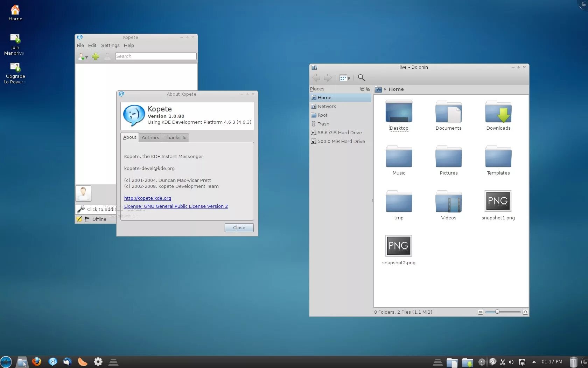Open the File menu in Kopete
Viewport: 588px width, 368px height.
coord(80,46)
